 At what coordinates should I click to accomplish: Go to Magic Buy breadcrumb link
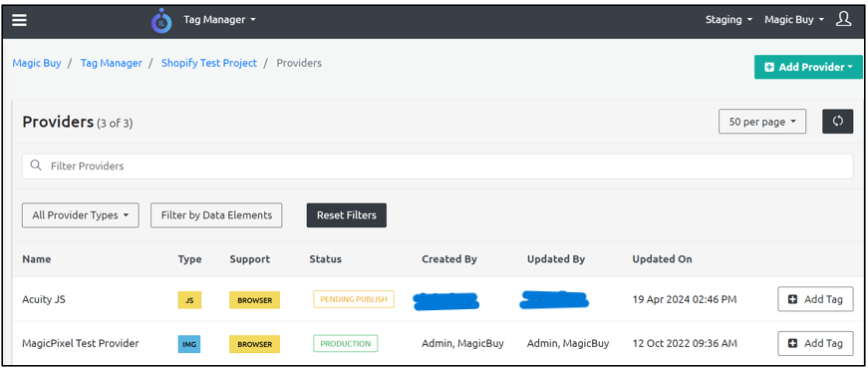point(37,63)
